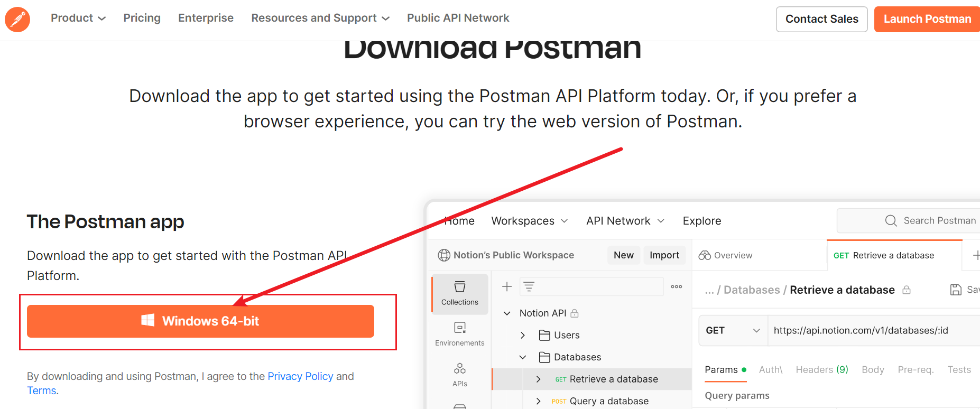980x409 pixels.
Task: Click the Users folder icon
Action: point(544,335)
